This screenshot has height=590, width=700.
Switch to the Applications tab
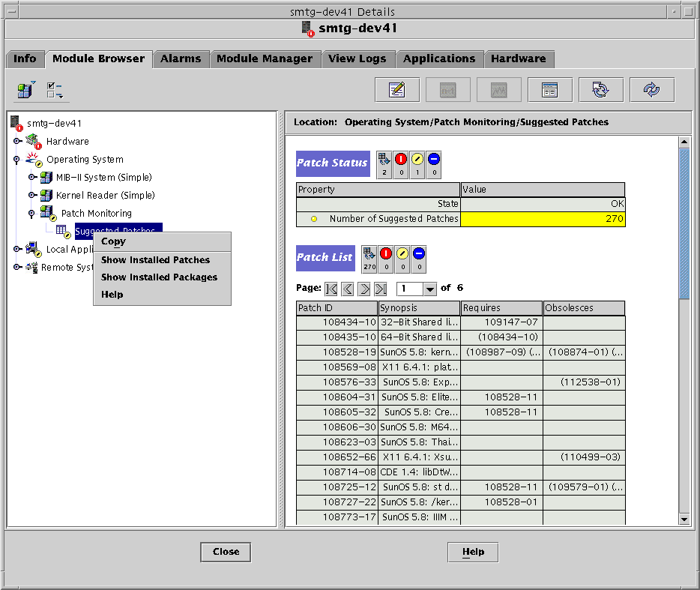[x=439, y=59]
